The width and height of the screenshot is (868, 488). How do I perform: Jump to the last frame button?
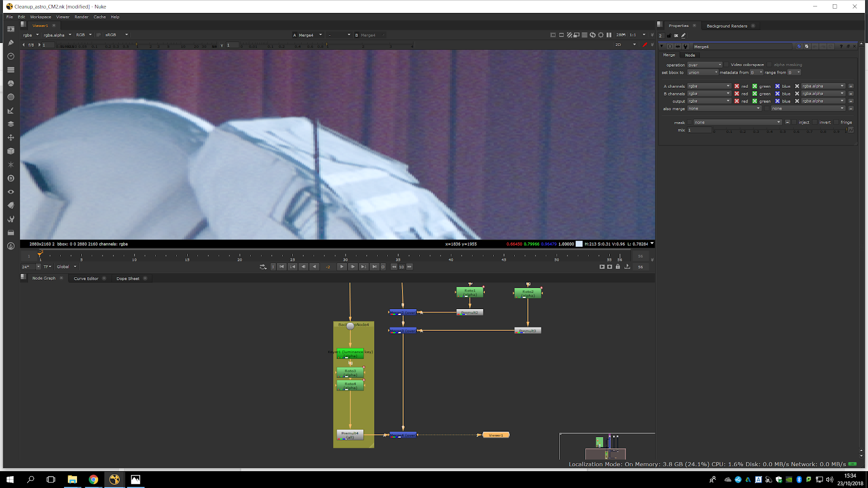[x=374, y=267]
